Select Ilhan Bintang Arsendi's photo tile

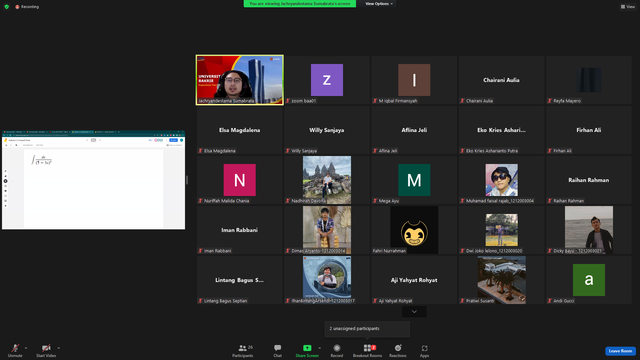[x=327, y=280]
